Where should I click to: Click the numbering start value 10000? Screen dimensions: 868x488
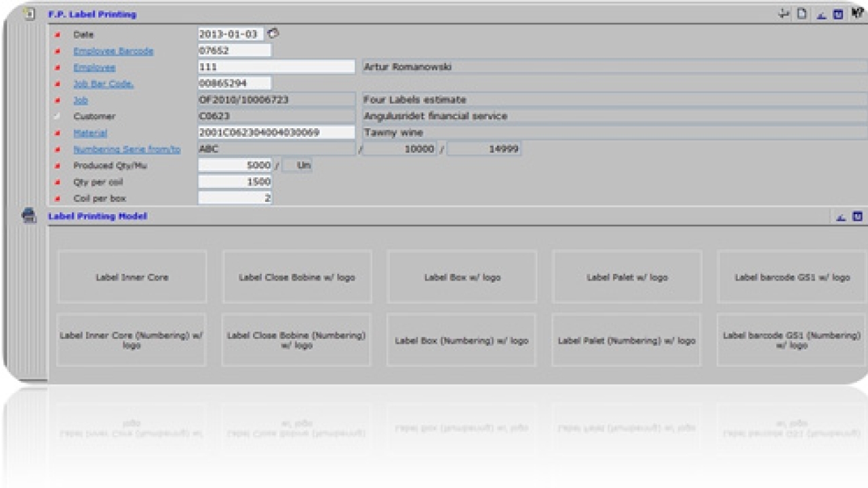point(399,148)
